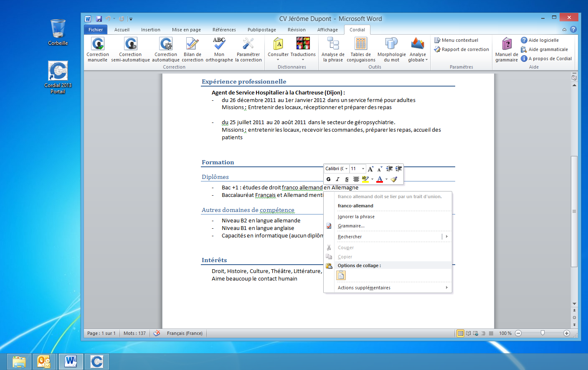Viewport: 588px width, 370px height.
Task: Zoom in with plus button
Action: coord(567,333)
